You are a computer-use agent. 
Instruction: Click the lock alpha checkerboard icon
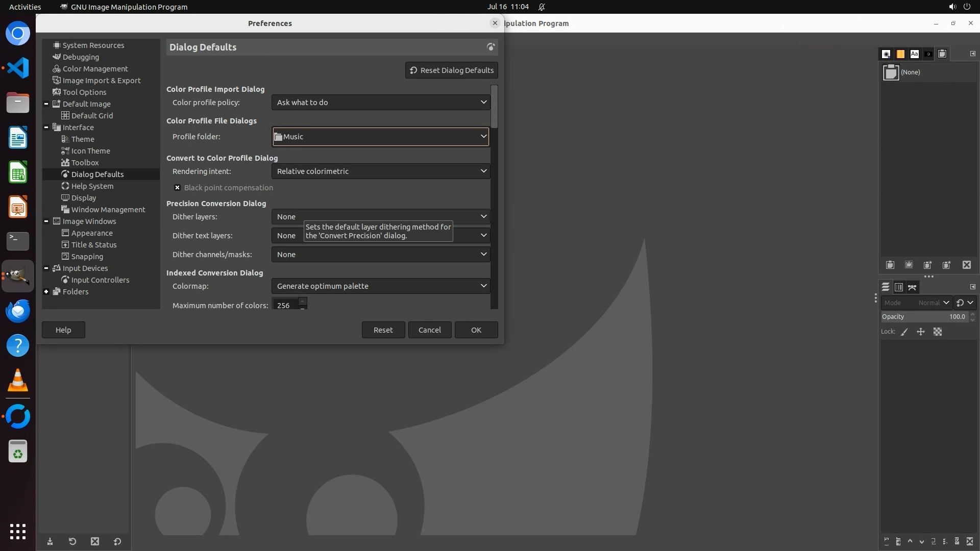[938, 332]
